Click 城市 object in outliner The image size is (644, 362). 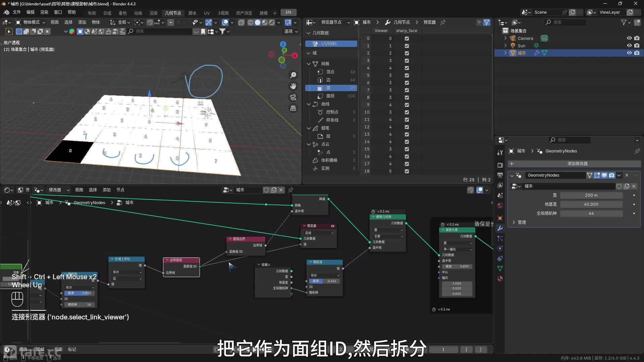(x=522, y=53)
